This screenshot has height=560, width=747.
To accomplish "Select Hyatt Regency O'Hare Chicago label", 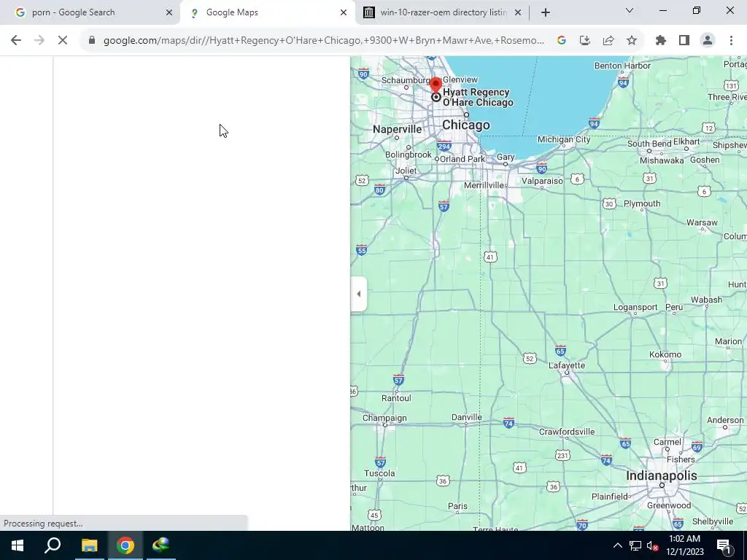I will [478, 97].
